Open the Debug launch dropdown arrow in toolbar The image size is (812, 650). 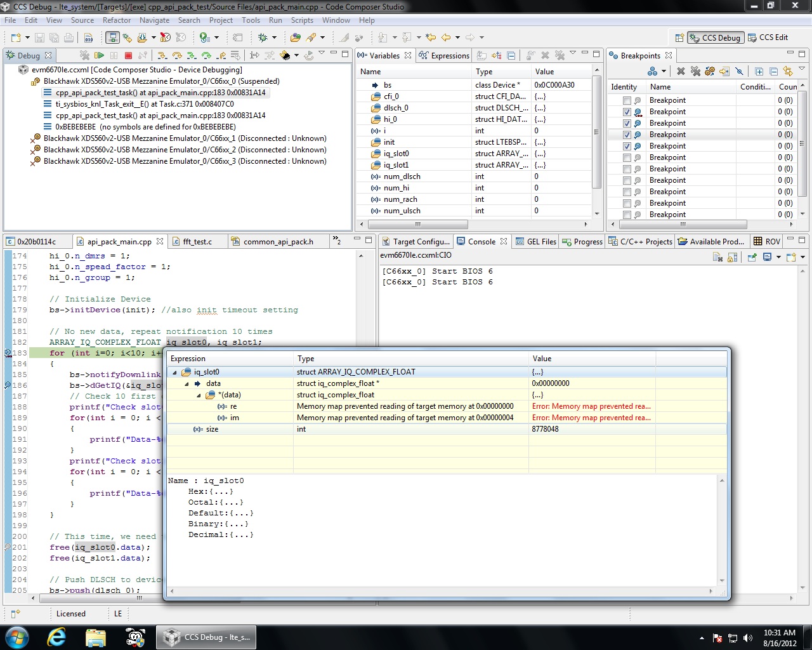pos(274,37)
